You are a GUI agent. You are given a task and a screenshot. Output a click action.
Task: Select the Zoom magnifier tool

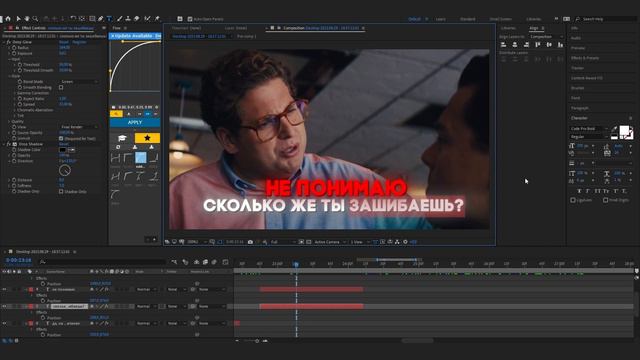(x=36, y=19)
